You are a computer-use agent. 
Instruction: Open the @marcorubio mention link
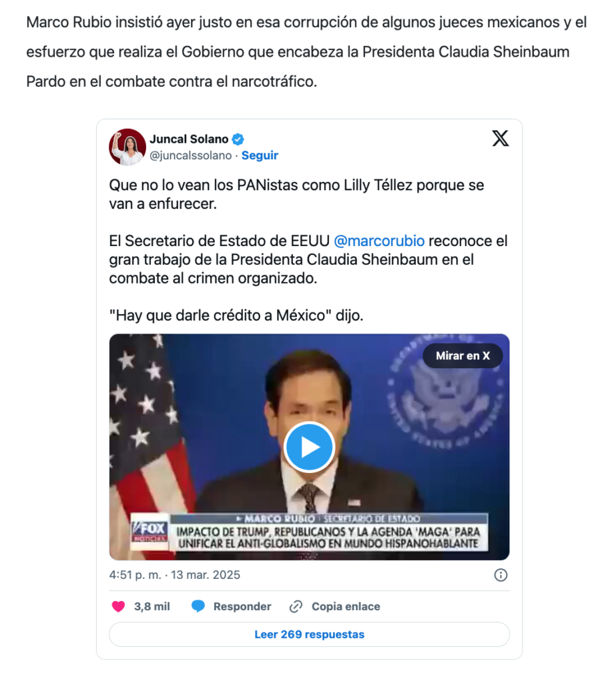point(379,241)
